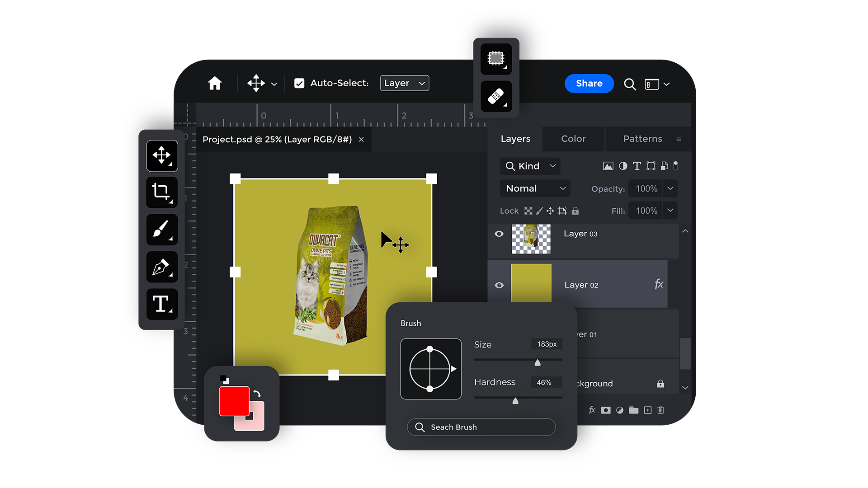Select the Type tool
Viewport: 868px width, 488px height.
click(161, 304)
